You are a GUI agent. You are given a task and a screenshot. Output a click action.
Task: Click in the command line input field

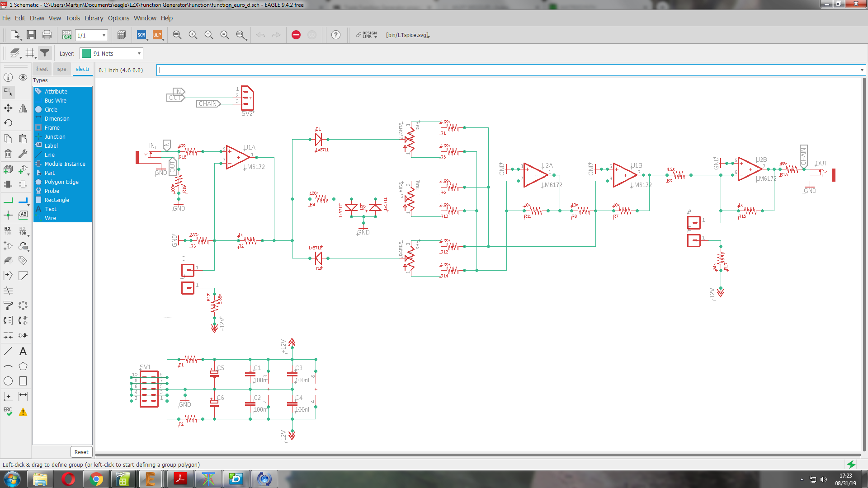click(508, 70)
